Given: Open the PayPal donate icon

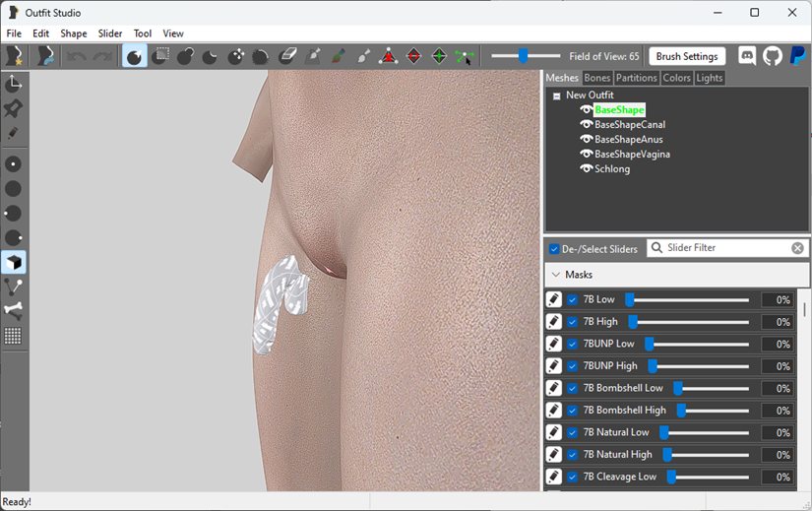Looking at the screenshot, I should pos(798,55).
